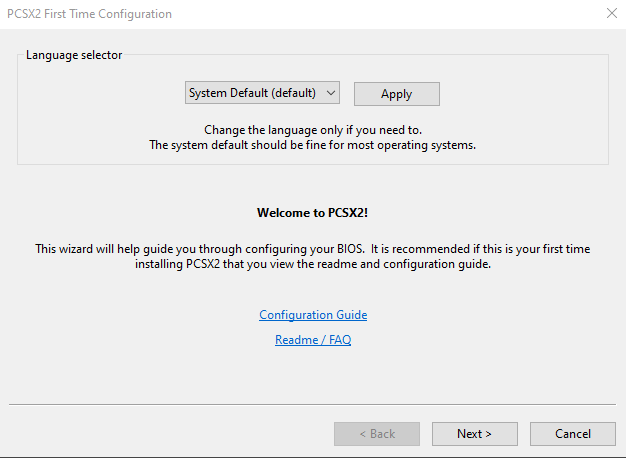
Task: Click the Welcome to PCSX2! heading
Action: tap(313, 213)
